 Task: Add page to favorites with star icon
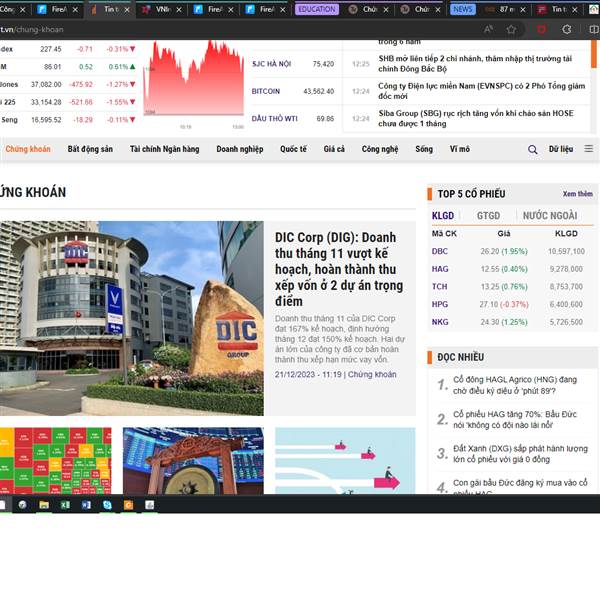coord(511,29)
